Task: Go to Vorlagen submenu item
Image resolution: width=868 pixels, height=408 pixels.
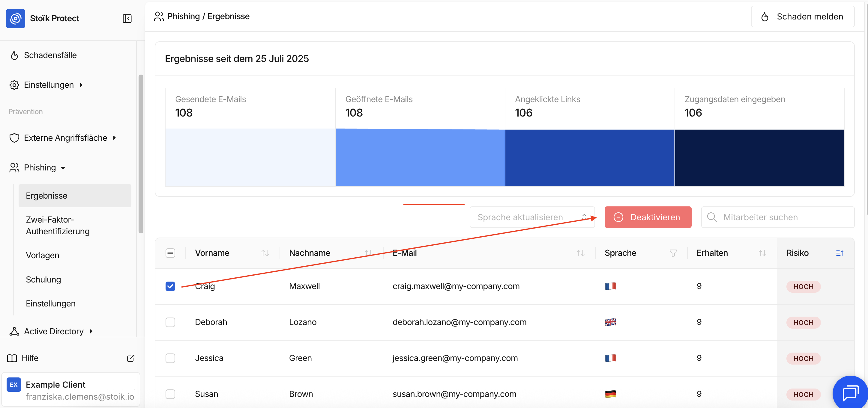Action: click(43, 255)
